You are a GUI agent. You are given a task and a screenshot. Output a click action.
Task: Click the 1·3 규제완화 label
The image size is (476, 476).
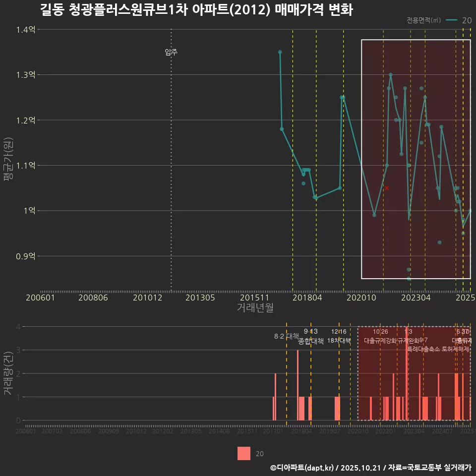[x=408, y=336]
